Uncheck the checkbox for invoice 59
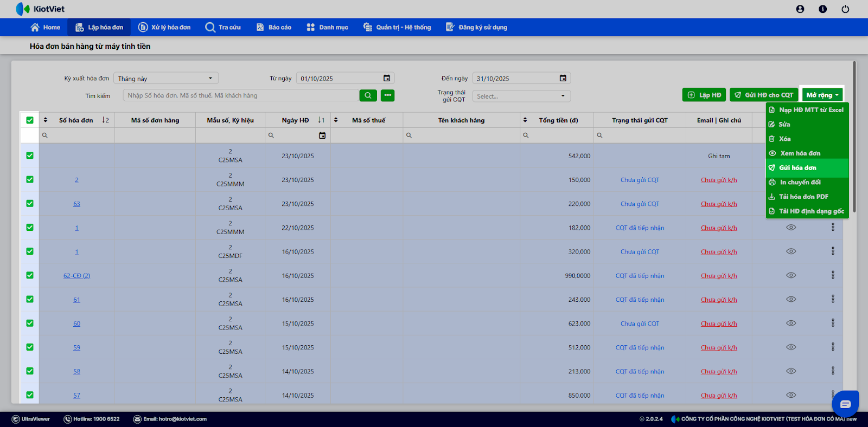 click(x=30, y=347)
